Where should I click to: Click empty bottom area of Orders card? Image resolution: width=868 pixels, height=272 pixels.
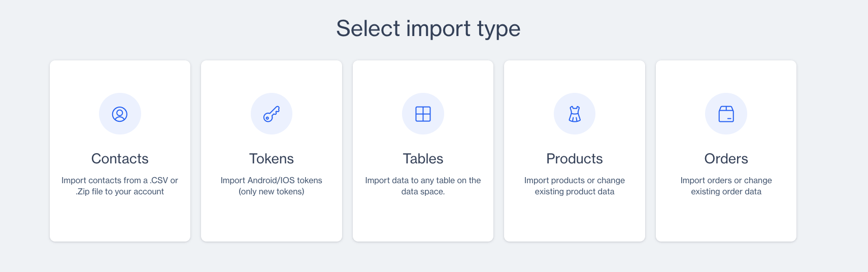[726, 221]
